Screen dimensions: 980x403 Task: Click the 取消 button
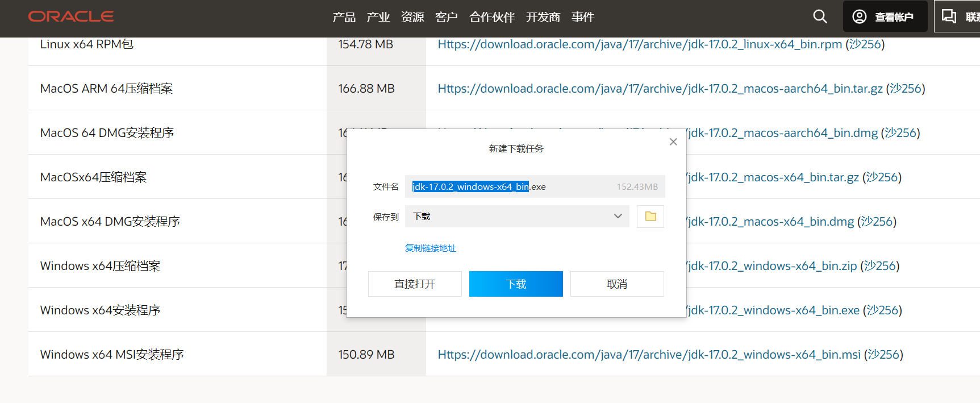coord(617,284)
